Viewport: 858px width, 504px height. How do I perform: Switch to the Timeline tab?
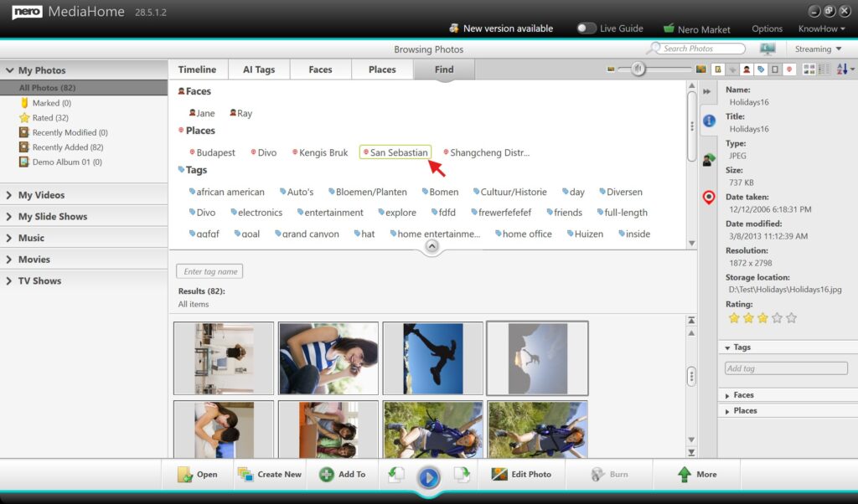pos(198,69)
